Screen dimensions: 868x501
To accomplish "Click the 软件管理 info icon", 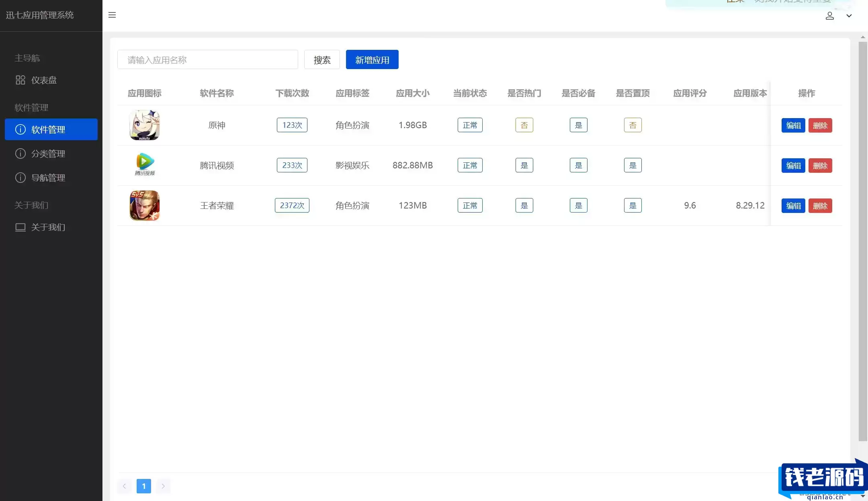I will [x=20, y=129].
